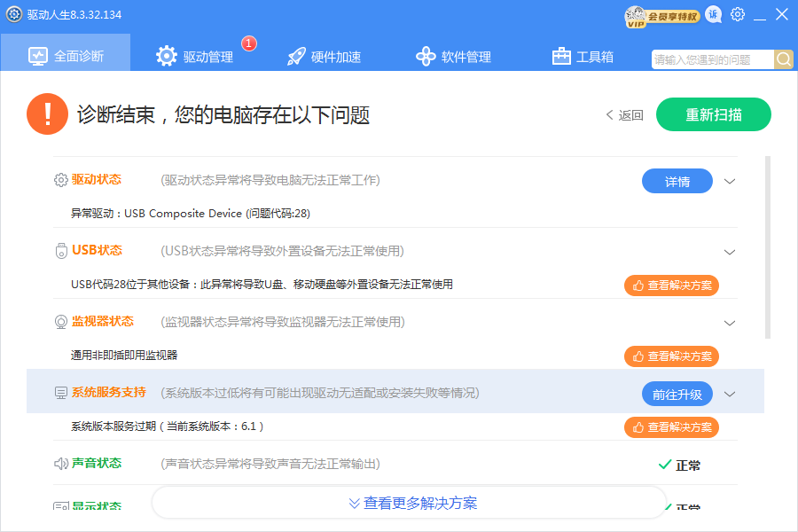Click the 系统服务支持 monitor icon

[x=60, y=393]
